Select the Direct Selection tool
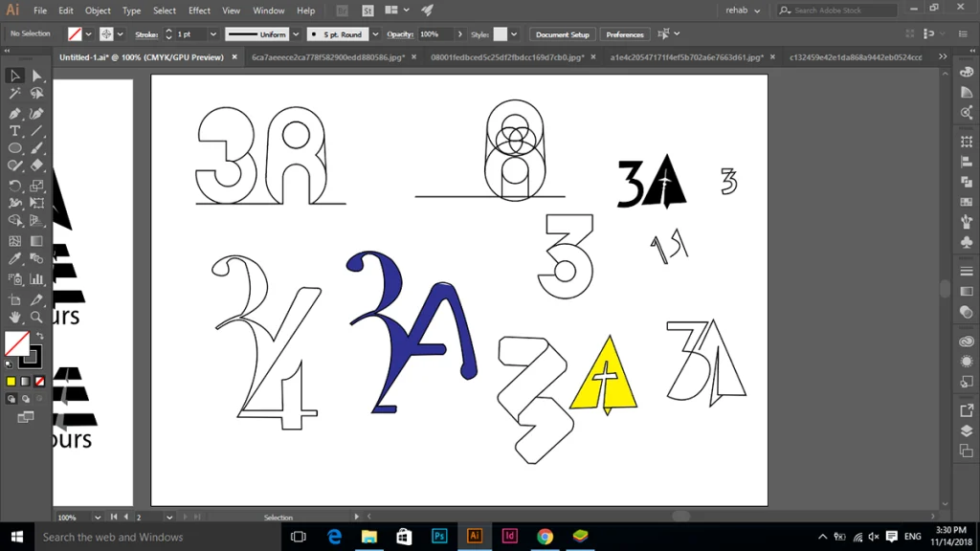 tap(36, 76)
